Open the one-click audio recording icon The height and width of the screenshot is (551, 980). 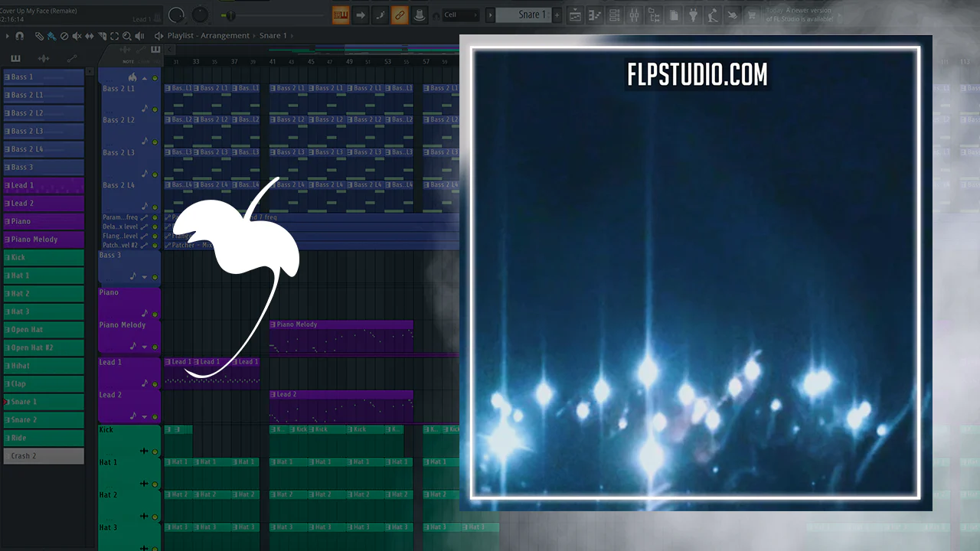point(713,15)
